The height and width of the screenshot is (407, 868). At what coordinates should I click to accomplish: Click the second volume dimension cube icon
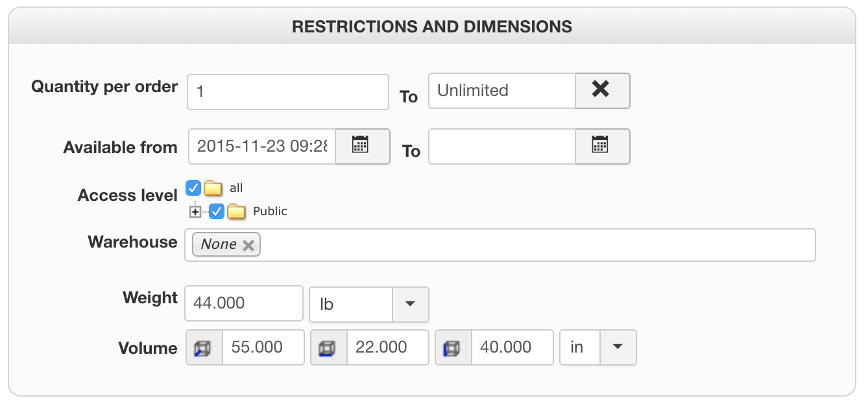click(328, 348)
